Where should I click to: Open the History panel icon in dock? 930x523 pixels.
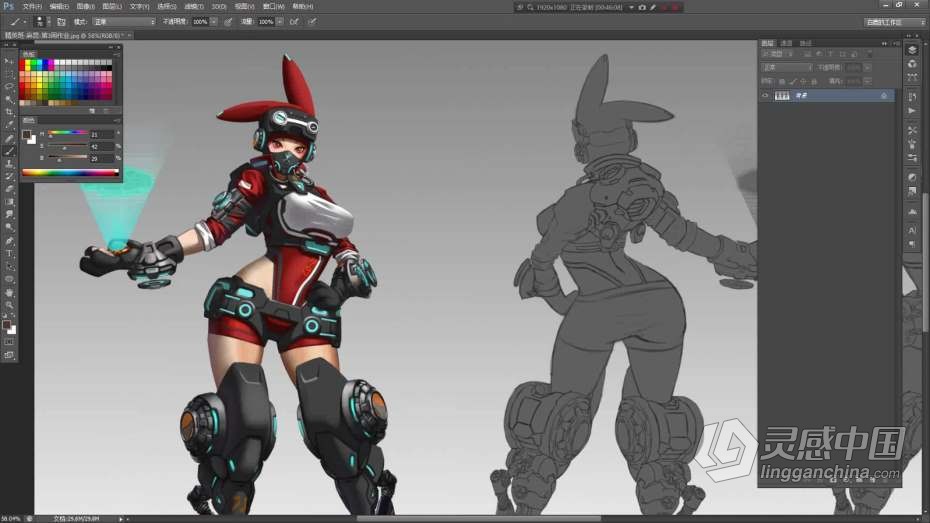tap(912, 97)
